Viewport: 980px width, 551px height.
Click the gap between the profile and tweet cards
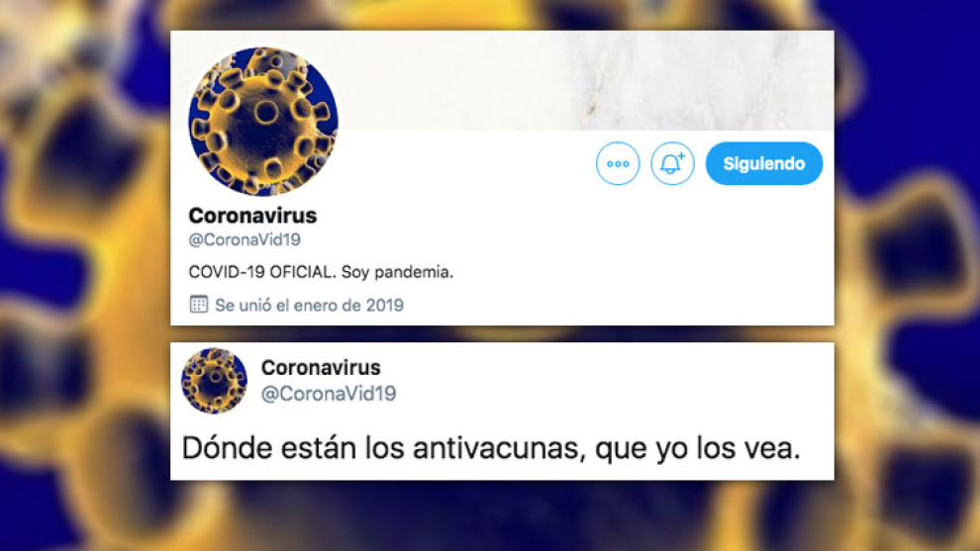pyautogui.click(x=502, y=333)
